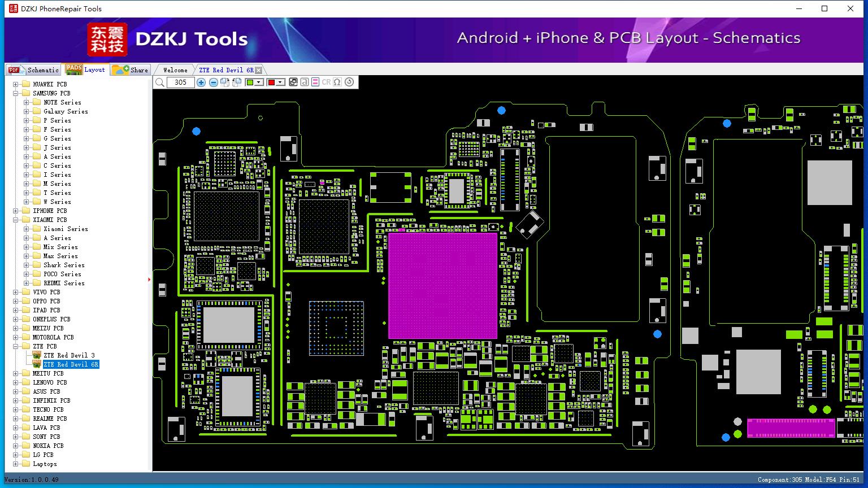Select the NOKIA PCB folder
The image size is (868, 488).
coord(48,446)
